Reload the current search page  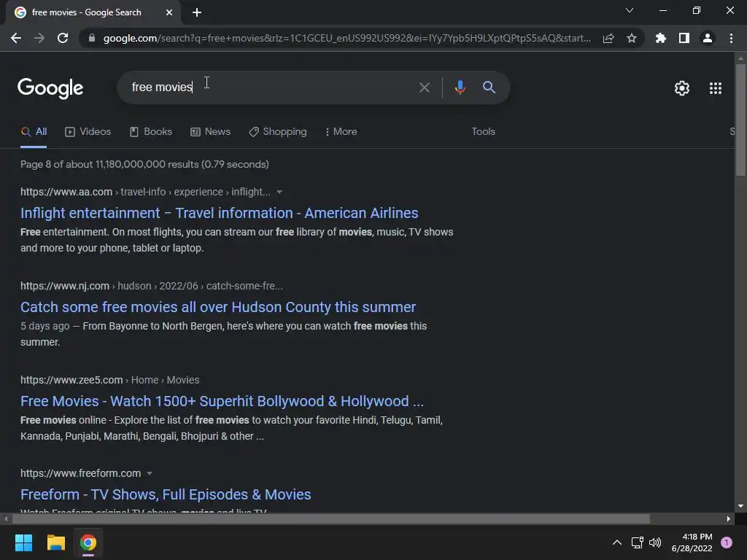coord(63,38)
